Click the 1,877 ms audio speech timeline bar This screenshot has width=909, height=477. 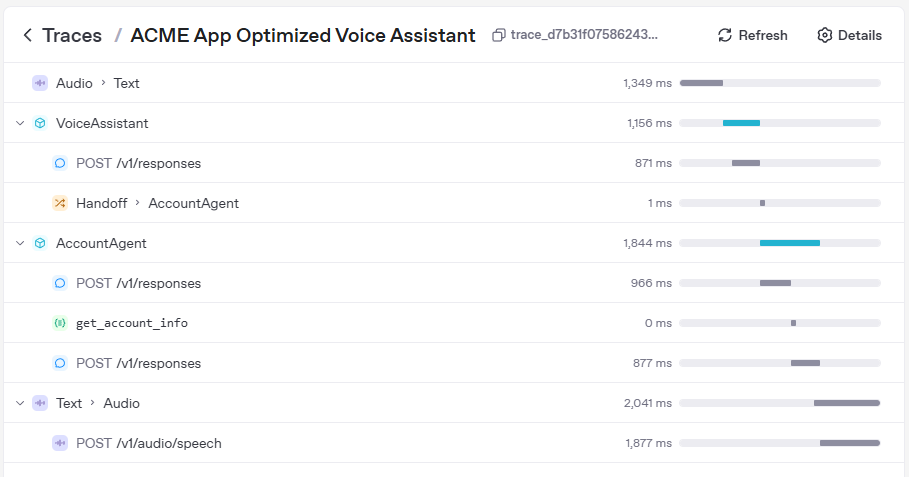(x=850, y=443)
